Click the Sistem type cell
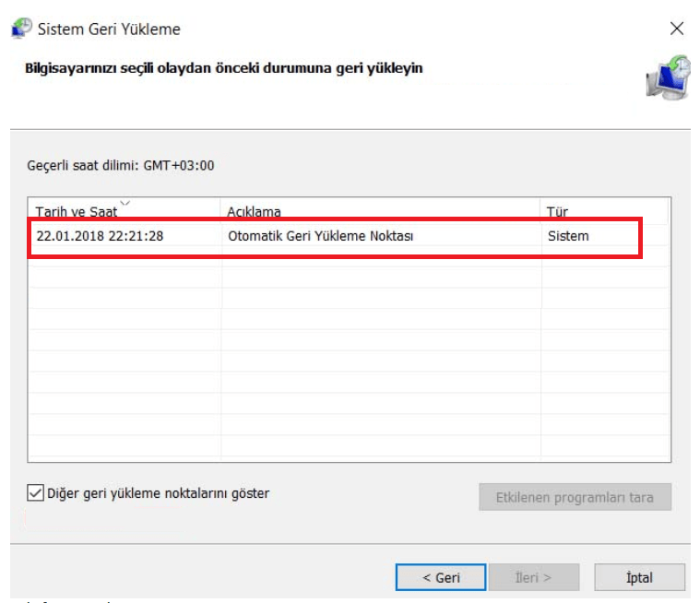 tap(568, 236)
